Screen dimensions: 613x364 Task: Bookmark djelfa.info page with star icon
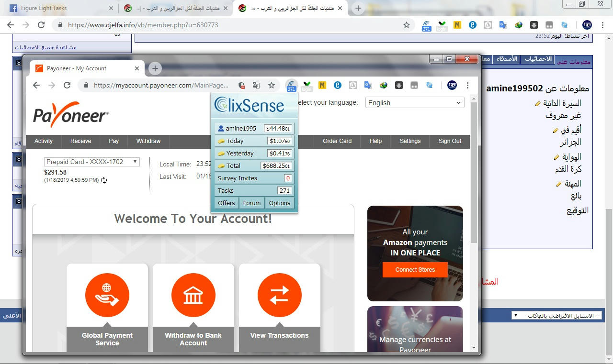coord(407,25)
